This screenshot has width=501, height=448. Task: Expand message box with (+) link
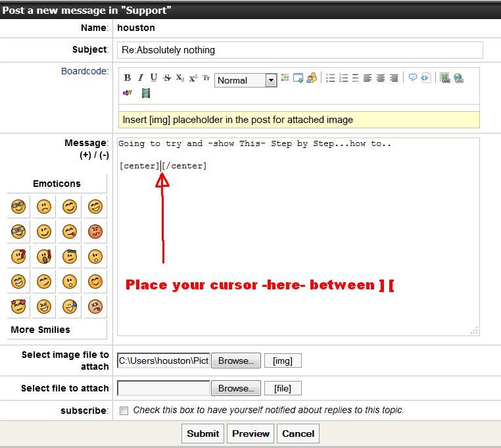click(x=85, y=155)
